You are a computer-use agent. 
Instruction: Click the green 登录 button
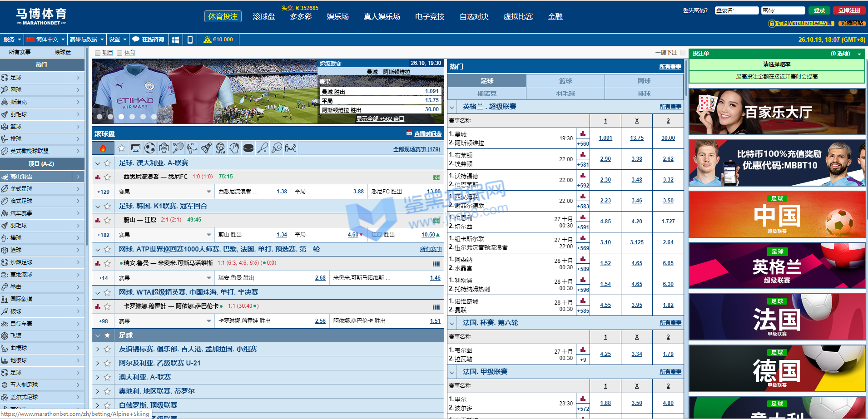click(819, 10)
